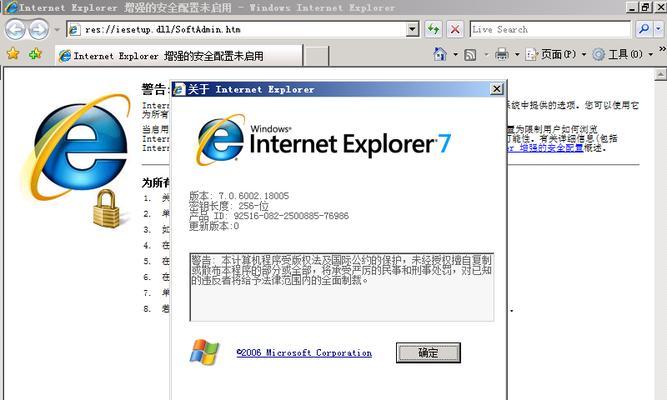Click the 确定 button in About dialog
Image resolution: width=667 pixels, height=400 pixels.
point(428,353)
